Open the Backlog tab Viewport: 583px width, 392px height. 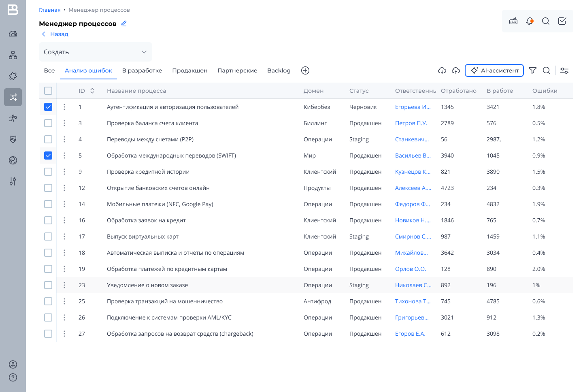(279, 70)
